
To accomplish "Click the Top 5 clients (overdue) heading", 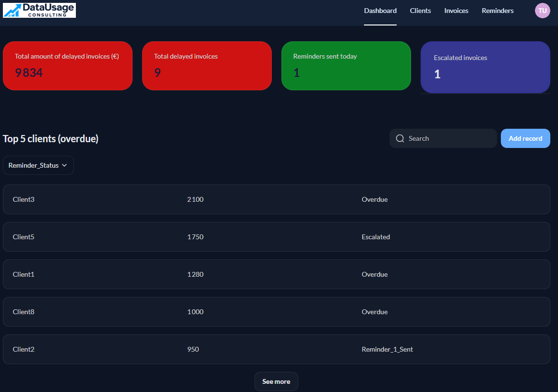I will click(x=50, y=138).
